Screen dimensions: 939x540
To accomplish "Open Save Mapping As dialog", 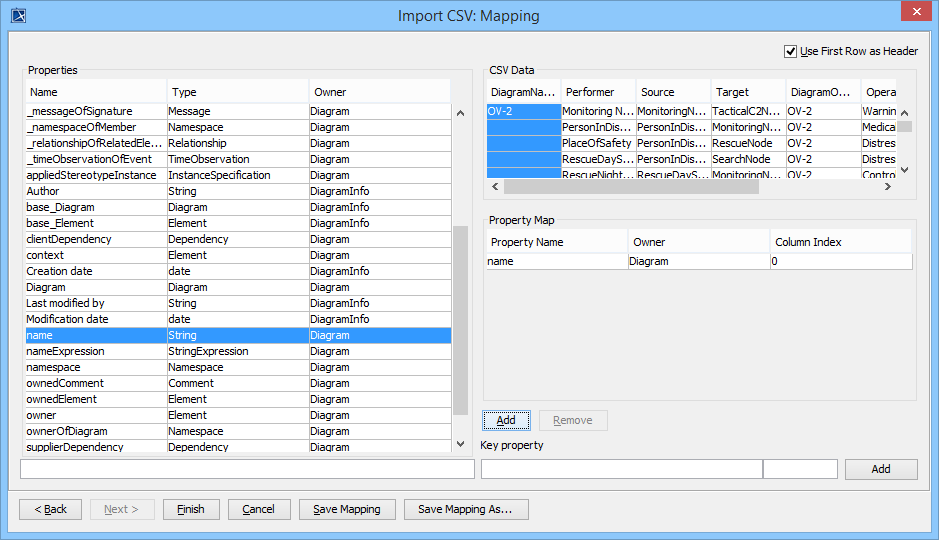I will 465,509.
